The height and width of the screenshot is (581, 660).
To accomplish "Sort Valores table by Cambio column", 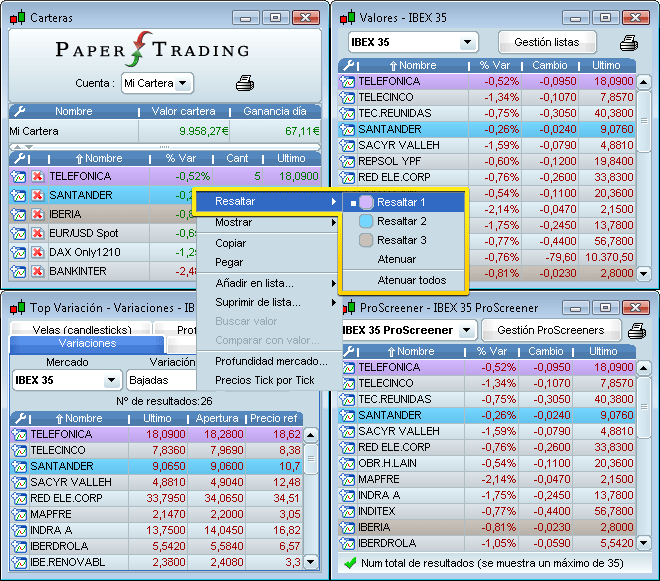I will (550, 66).
